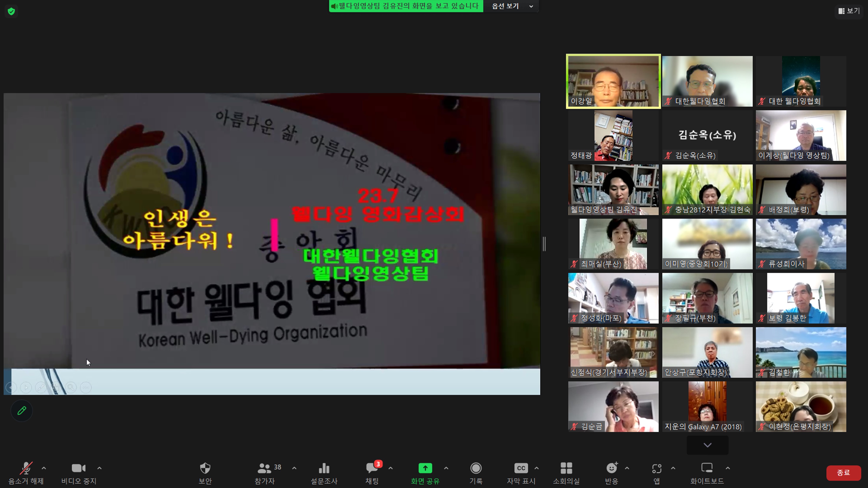
Task: Open 옵션 보기 view options dropdown
Action: 511,6
